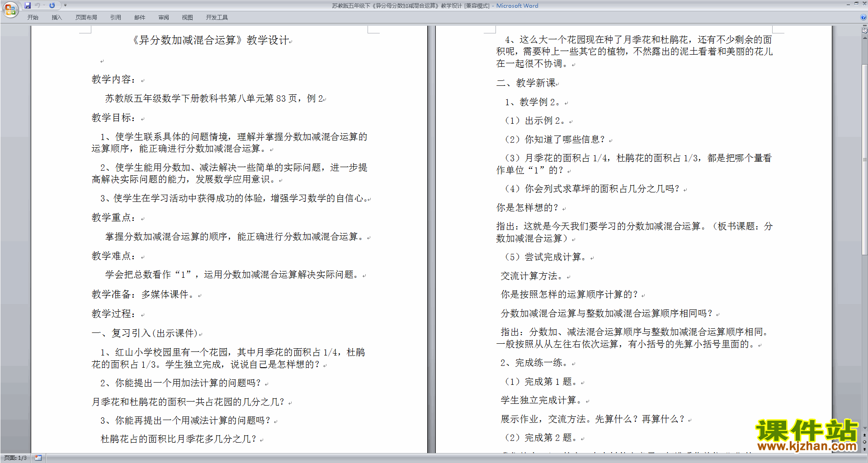Click the line 教学准备：多媒体课件。
Image resolution: width=868 pixels, height=463 pixels.
point(144,295)
